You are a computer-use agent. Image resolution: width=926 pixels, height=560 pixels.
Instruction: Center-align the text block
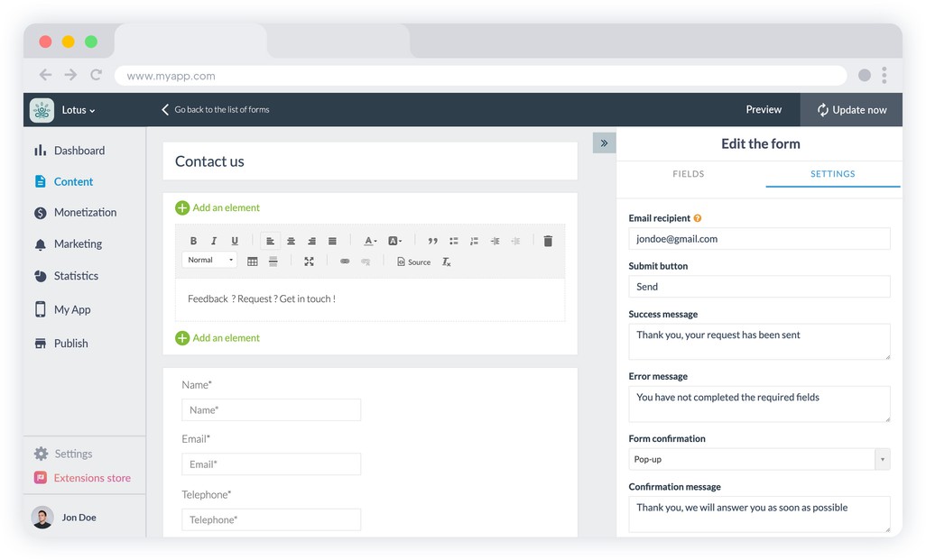point(291,241)
